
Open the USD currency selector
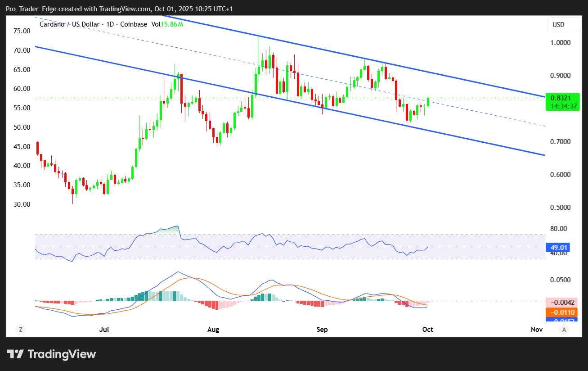[x=563, y=25]
